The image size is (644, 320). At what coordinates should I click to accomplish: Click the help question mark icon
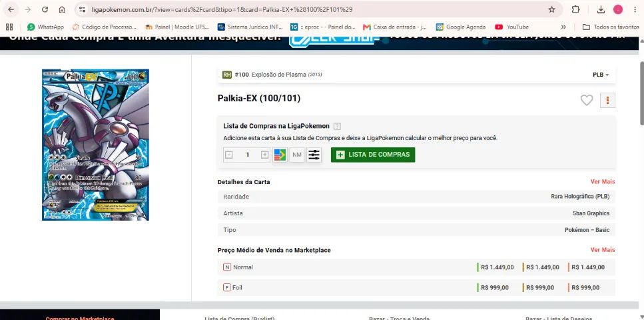pyautogui.click(x=337, y=126)
